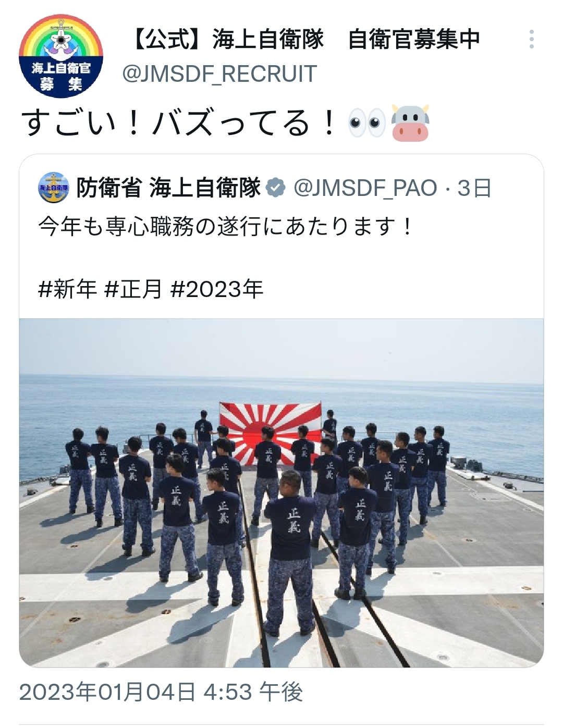Open the JMSDF recruit profile avatar
This screenshot has height=728, width=563.
[61, 56]
